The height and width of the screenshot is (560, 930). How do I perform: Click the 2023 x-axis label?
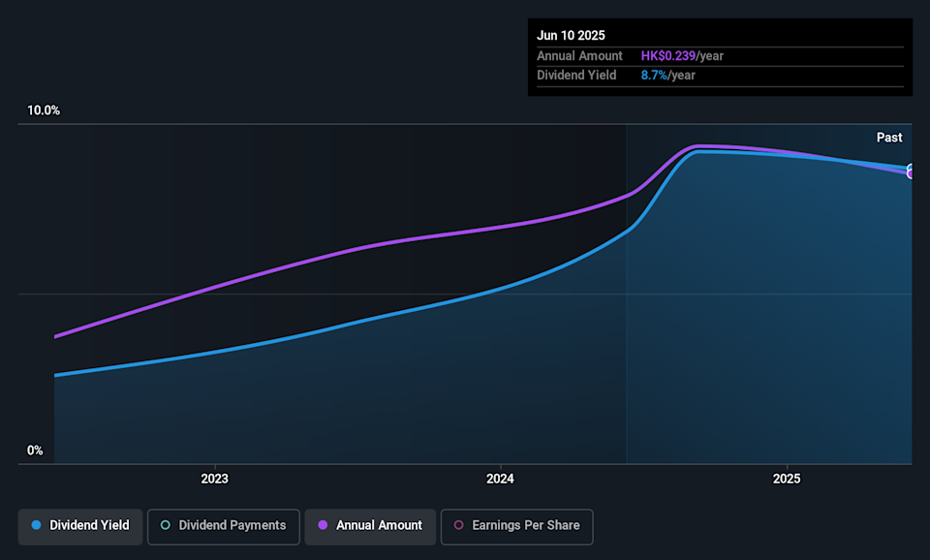tap(214, 479)
